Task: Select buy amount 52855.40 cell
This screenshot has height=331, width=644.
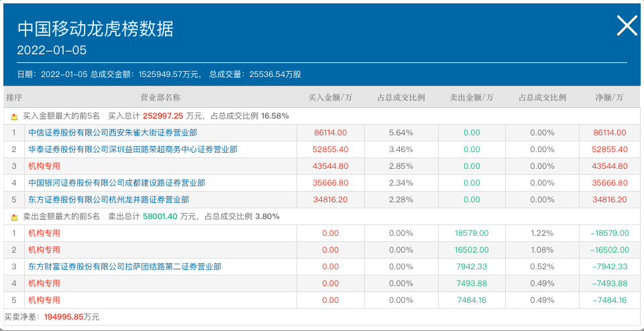Action: [330, 149]
